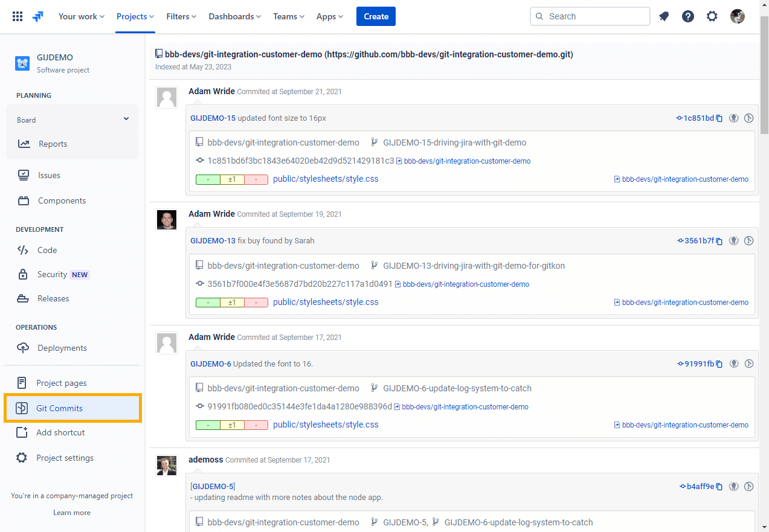Click the Learn more link
The image size is (769, 532).
point(72,513)
